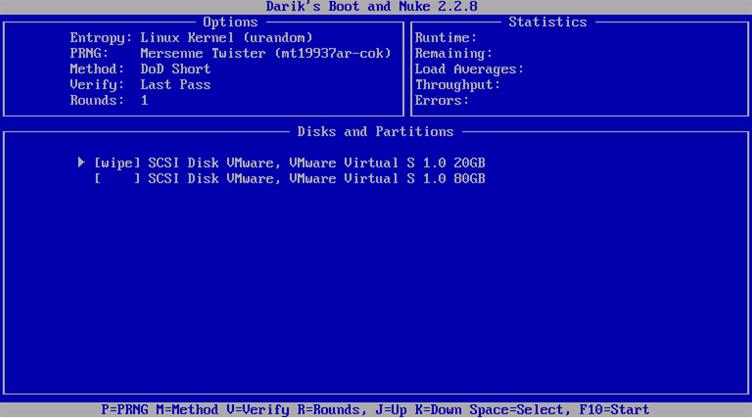Start the wipe via the F10=Start hint
Image resolution: width=752 pixels, height=418 pixels.
617,409
